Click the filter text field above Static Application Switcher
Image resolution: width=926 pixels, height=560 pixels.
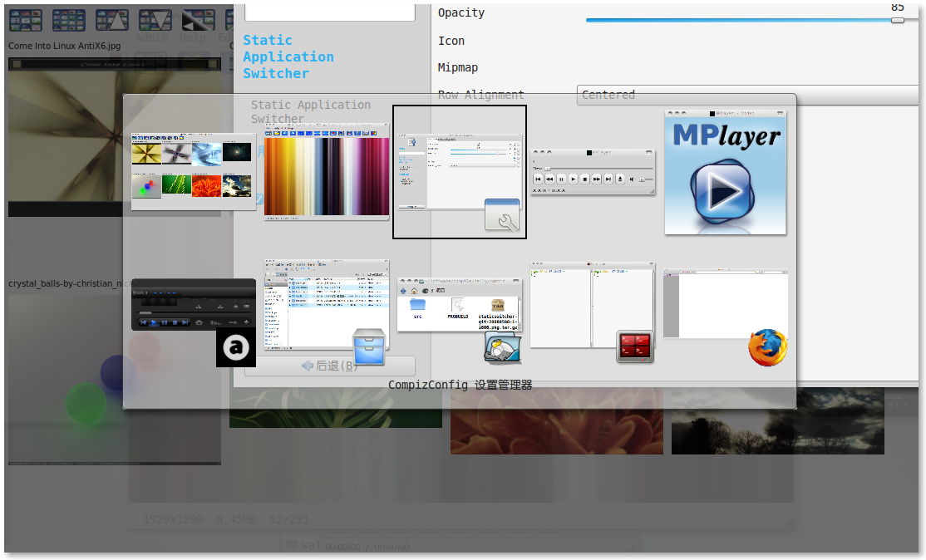coord(329,12)
